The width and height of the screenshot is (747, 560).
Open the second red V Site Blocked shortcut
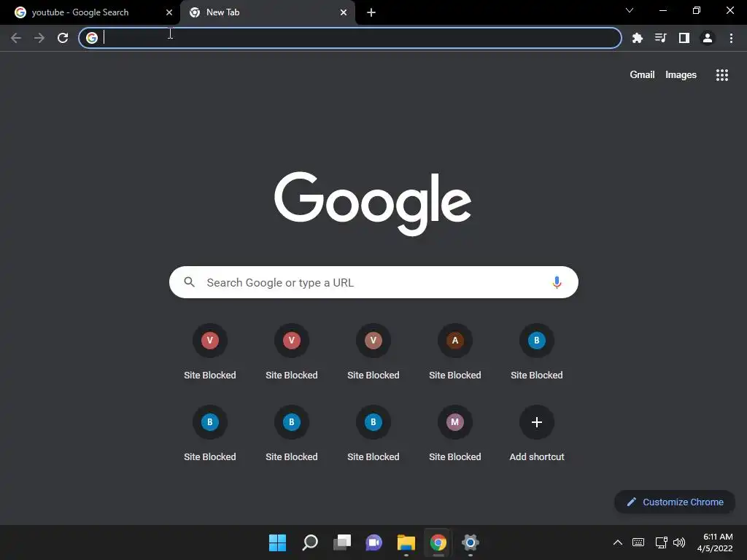(292, 351)
